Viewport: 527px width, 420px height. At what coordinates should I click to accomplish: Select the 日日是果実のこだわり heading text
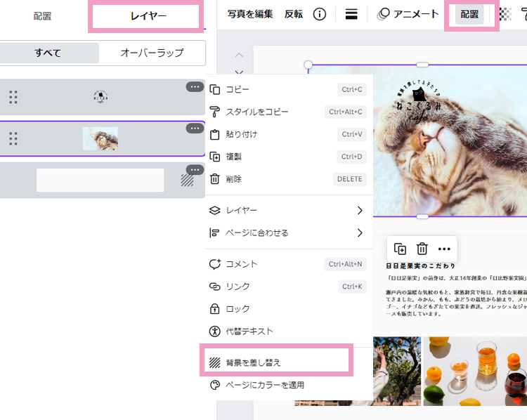(x=421, y=265)
